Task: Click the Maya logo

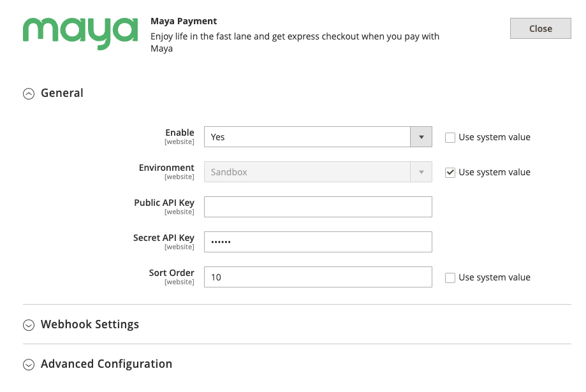Action: (80, 33)
